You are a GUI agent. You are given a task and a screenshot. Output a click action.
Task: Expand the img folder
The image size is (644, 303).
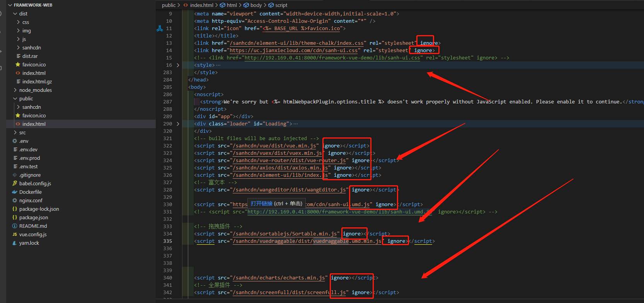[x=18, y=31]
